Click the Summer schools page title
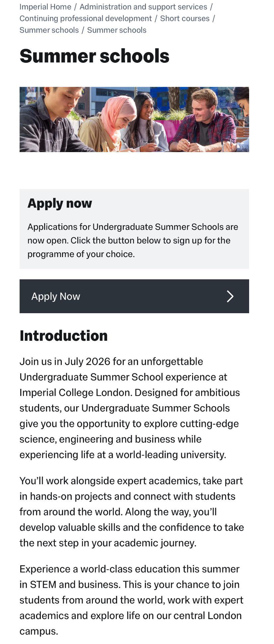Image resolution: width=274 pixels, height=644 pixels. [x=95, y=56]
